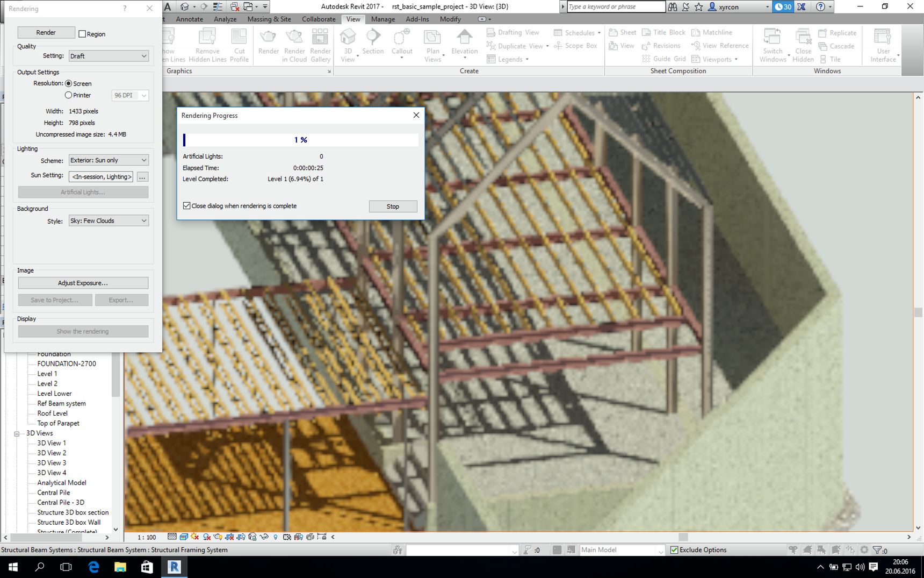Uncheck Close dialog when rendering is complete
Image resolution: width=924 pixels, height=578 pixels.
click(x=187, y=206)
